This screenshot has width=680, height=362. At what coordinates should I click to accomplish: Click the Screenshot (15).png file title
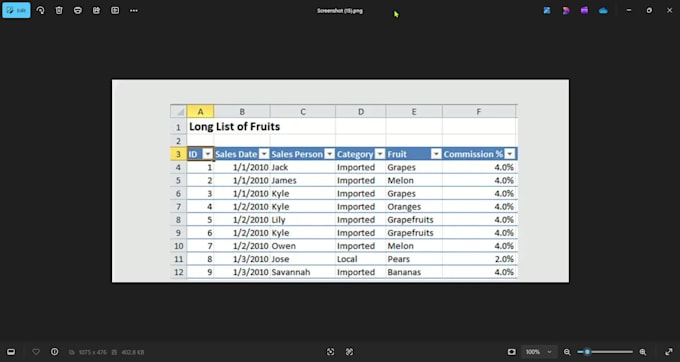(340, 10)
